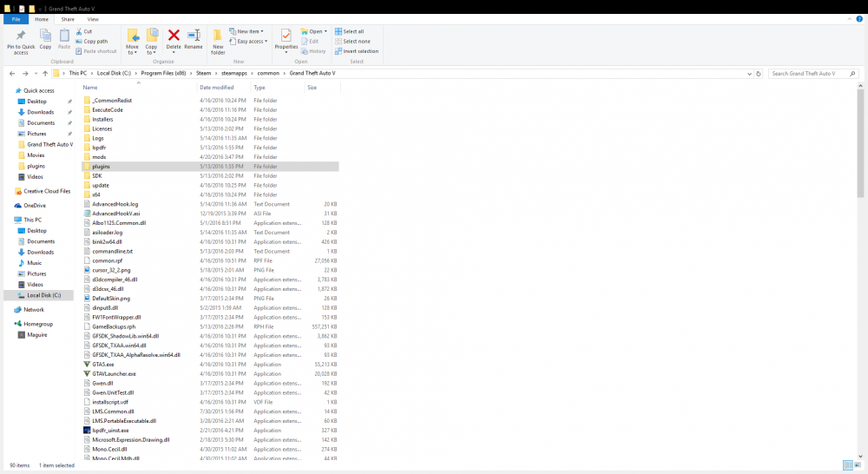The image size is (868, 474).
Task: Click Invert selection
Action: pos(357,51)
